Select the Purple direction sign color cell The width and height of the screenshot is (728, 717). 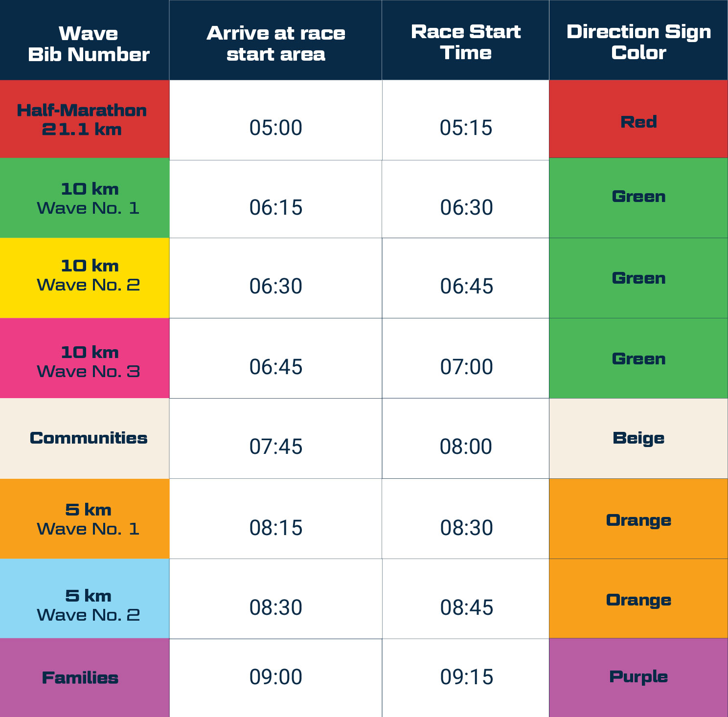(638, 677)
